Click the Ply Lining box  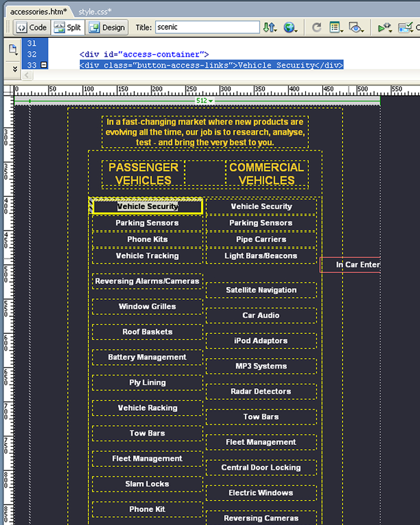tap(148, 382)
